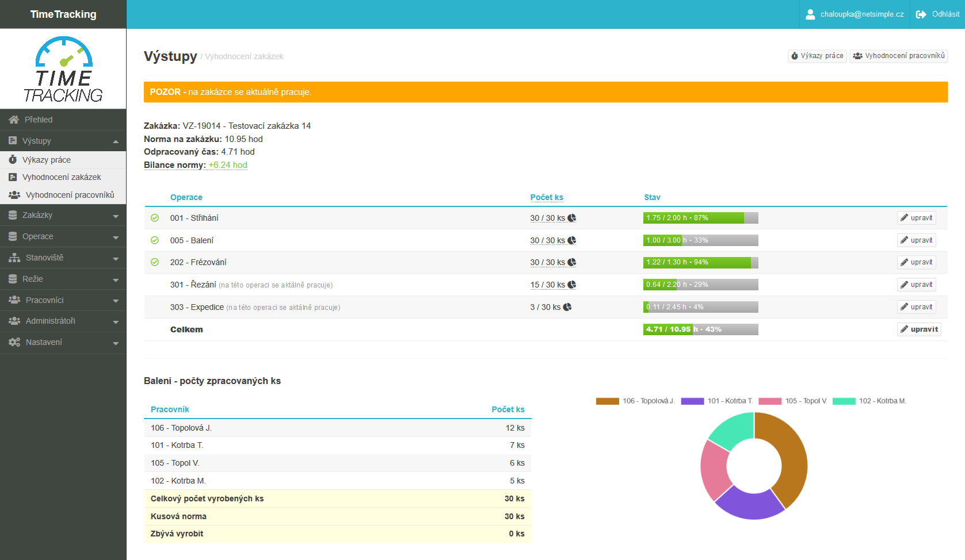Click the pie chart icon on the 202 - Frézování row
Image resolution: width=965 pixels, height=560 pixels.
pyautogui.click(x=572, y=262)
